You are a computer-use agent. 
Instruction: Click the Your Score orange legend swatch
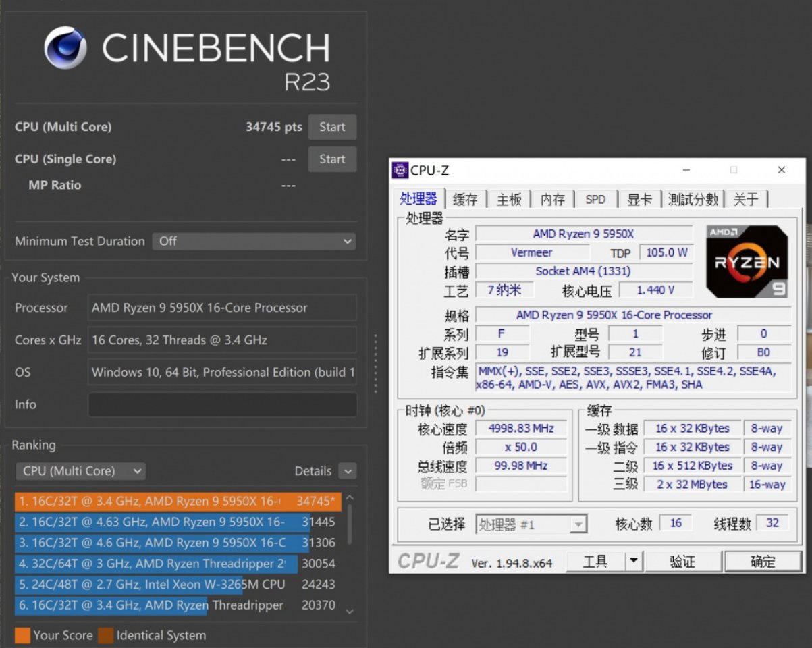click(x=22, y=635)
